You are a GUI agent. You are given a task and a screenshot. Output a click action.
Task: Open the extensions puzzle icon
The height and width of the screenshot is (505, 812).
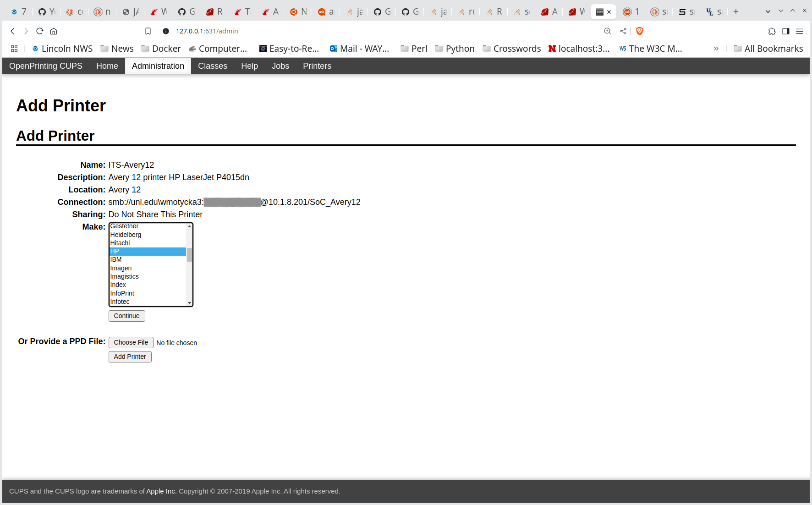772,31
